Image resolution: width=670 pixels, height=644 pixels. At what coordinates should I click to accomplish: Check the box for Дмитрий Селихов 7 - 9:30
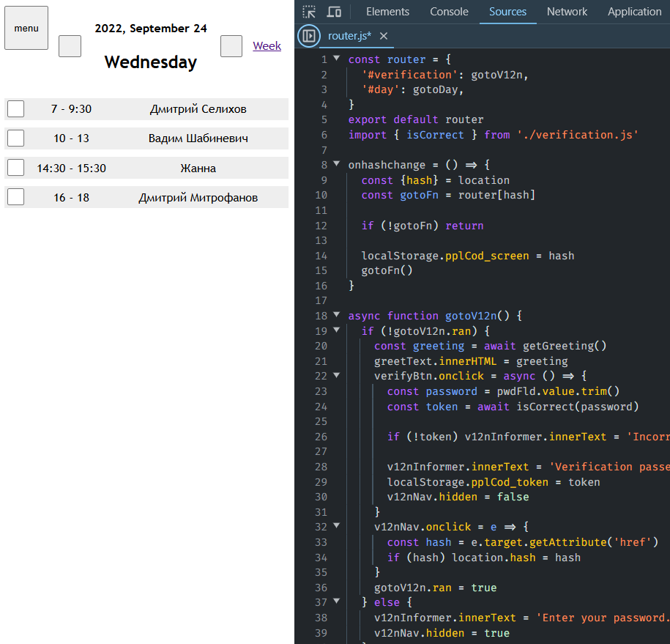click(x=16, y=108)
